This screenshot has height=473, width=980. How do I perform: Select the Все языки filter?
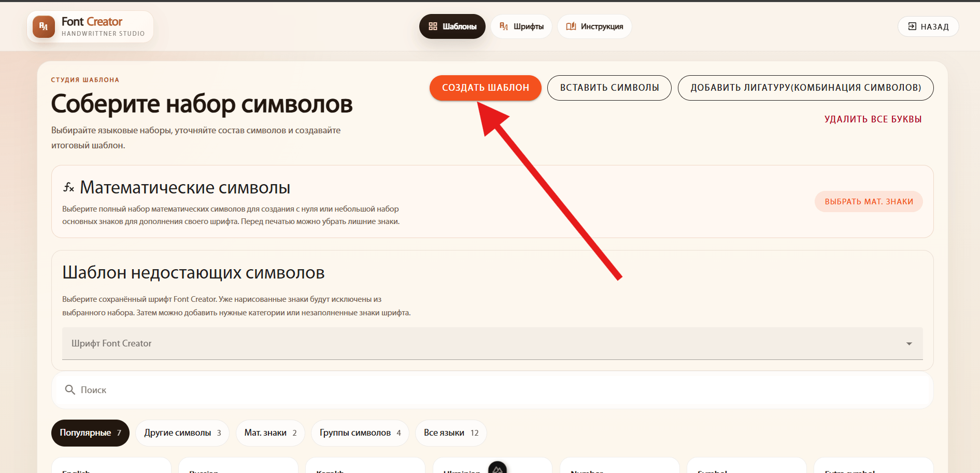pos(451,433)
